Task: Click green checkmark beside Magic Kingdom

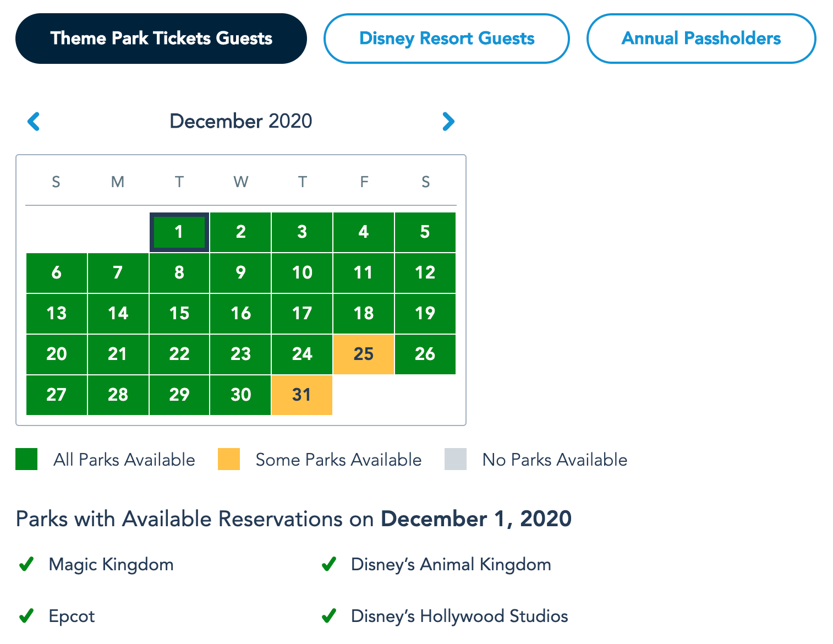Action: [x=26, y=564]
